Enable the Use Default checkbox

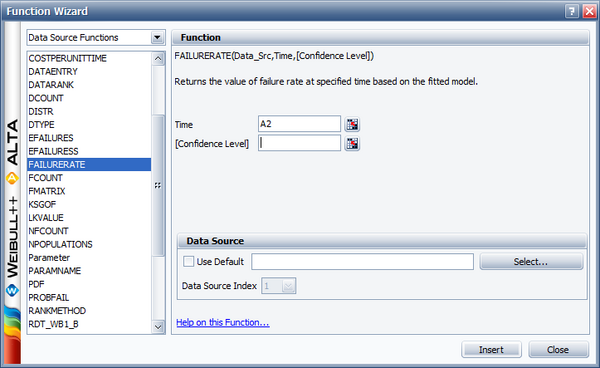coord(188,262)
